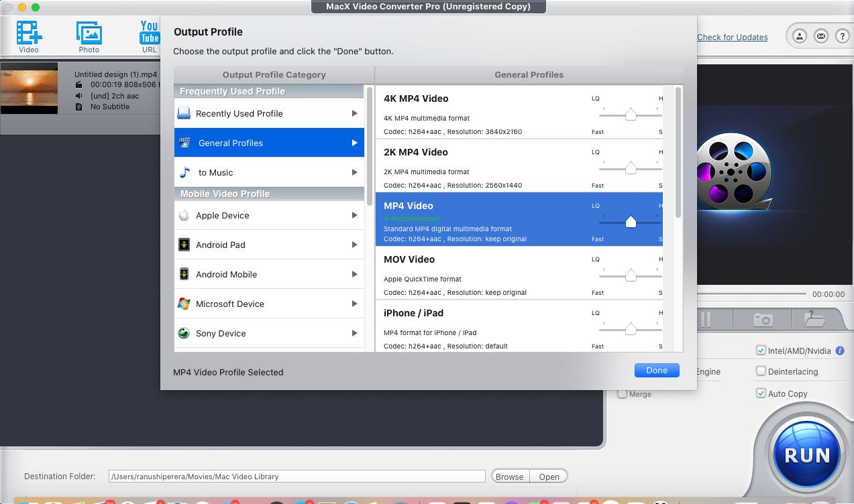Click the Apple Device logo icon
The width and height of the screenshot is (854, 504).
184,215
